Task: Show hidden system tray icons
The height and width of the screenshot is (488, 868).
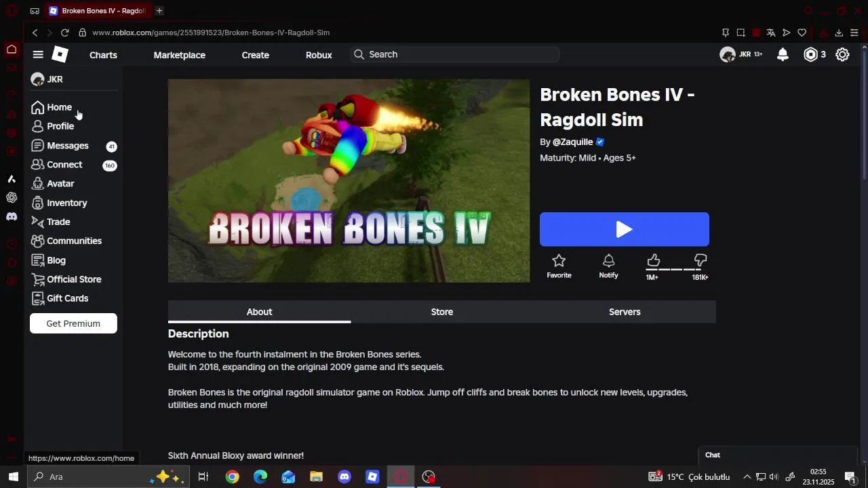Action: point(747,476)
